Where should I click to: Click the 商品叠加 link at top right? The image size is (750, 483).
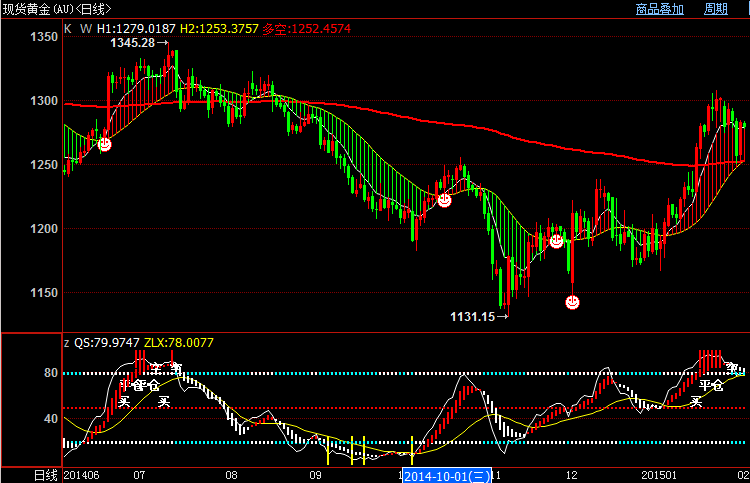tap(660, 9)
